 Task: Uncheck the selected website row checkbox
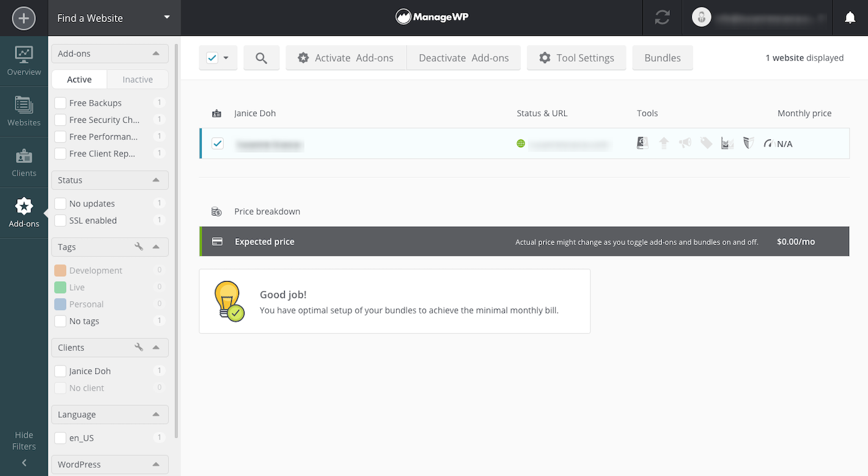point(218,144)
